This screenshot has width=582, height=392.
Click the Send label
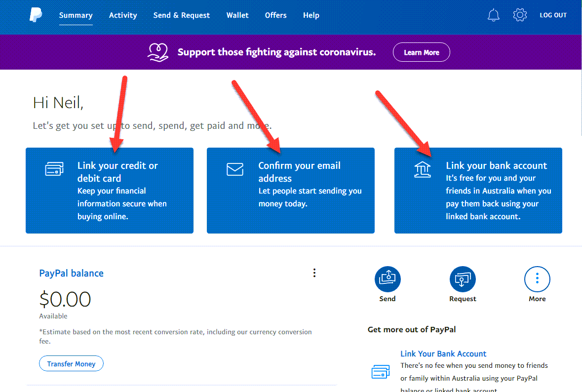[388, 299]
